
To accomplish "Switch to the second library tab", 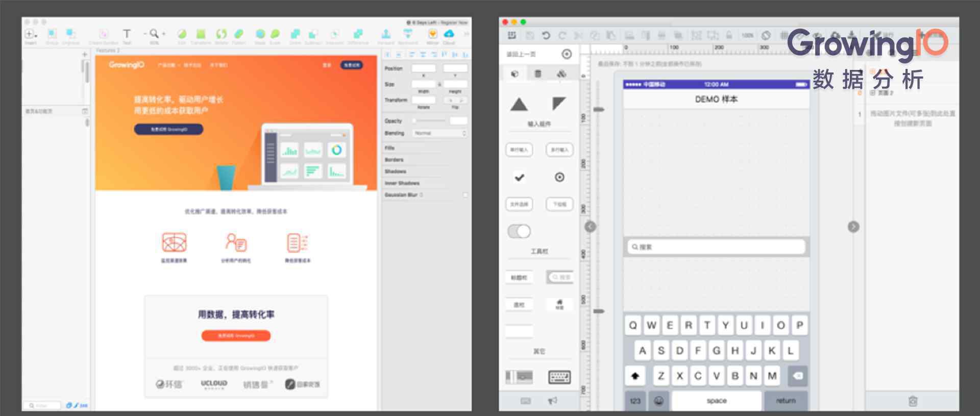I will [x=537, y=74].
